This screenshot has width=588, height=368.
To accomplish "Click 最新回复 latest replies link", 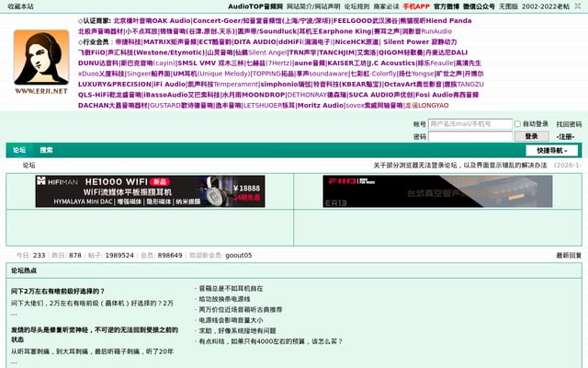I will tap(569, 256).
